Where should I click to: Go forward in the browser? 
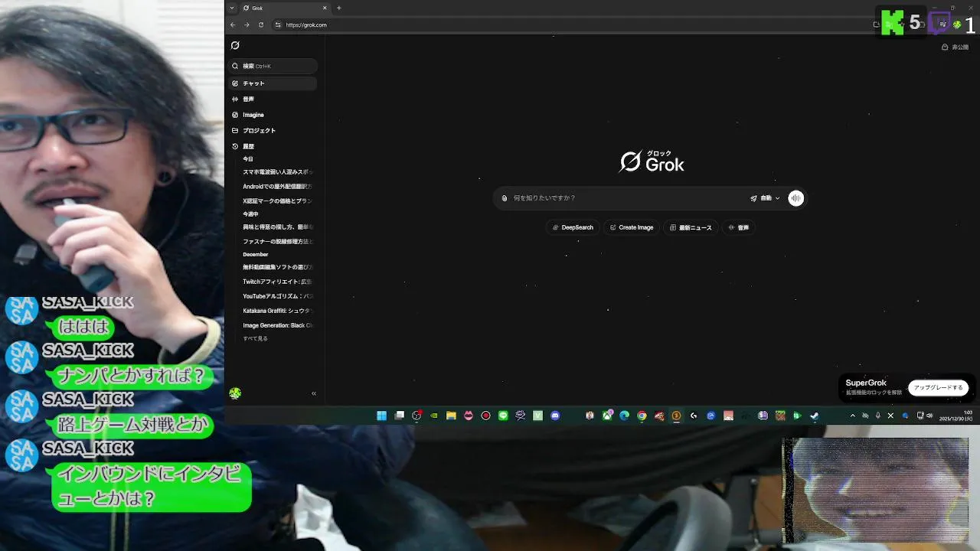[247, 24]
